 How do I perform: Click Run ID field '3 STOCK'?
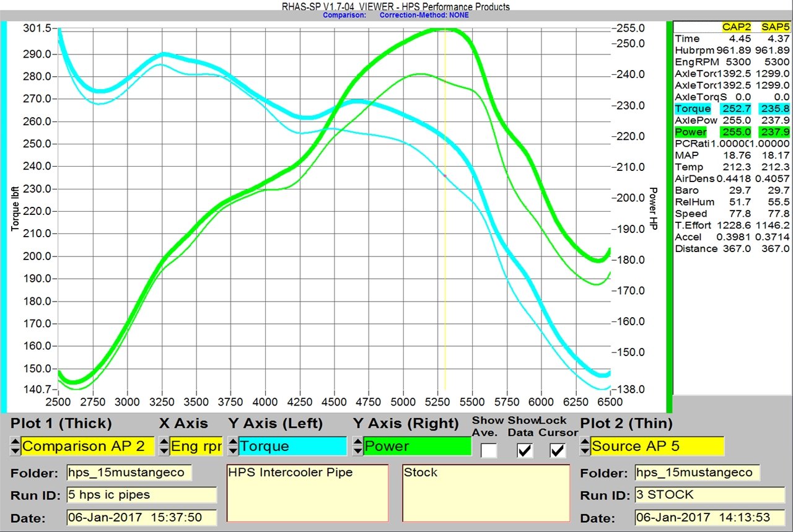[711, 495]
